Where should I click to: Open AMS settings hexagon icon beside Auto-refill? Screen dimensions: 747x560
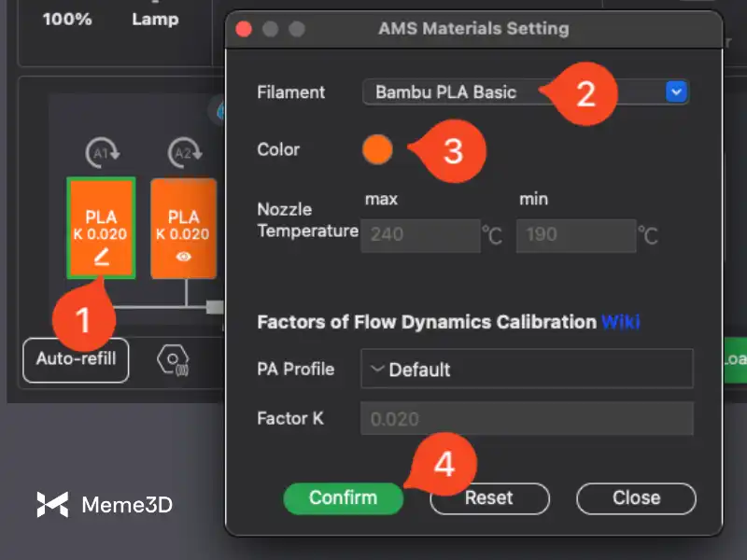[172, 359]
